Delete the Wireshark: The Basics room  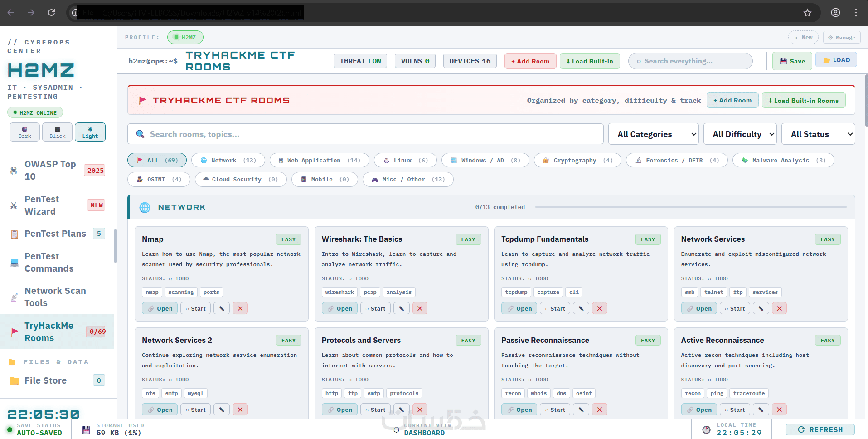(420, 308)
